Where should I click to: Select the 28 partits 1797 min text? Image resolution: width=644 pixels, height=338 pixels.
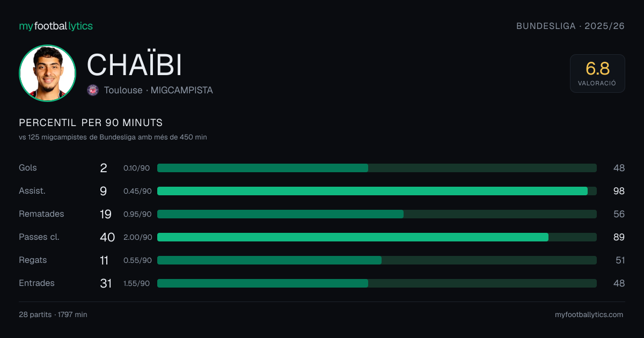(53, 315)
